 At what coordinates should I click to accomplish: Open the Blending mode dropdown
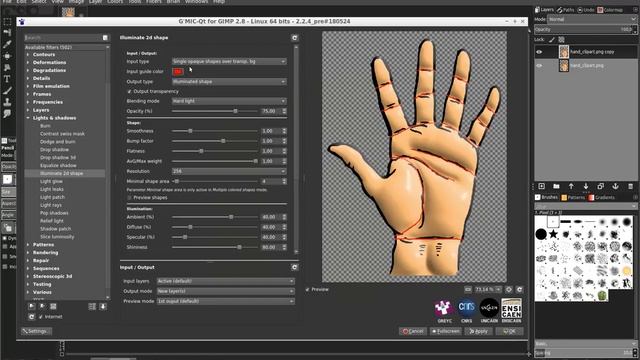pos(229,101)
